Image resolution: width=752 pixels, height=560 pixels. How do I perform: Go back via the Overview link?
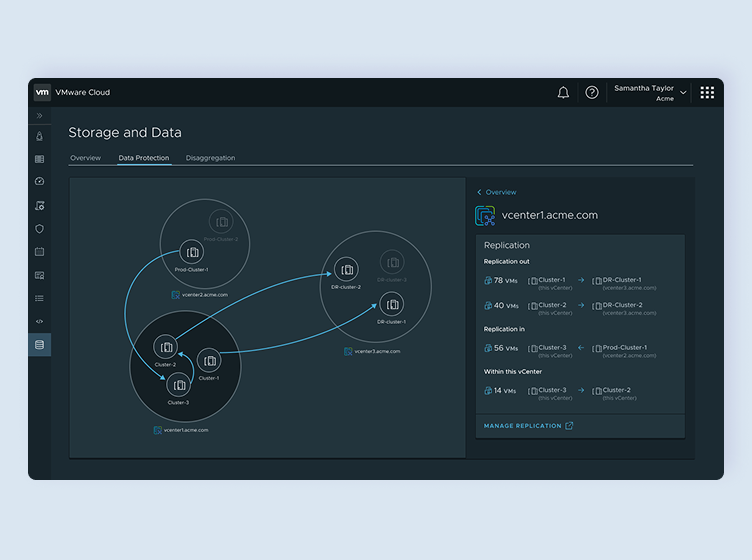[x=497, y=192]
